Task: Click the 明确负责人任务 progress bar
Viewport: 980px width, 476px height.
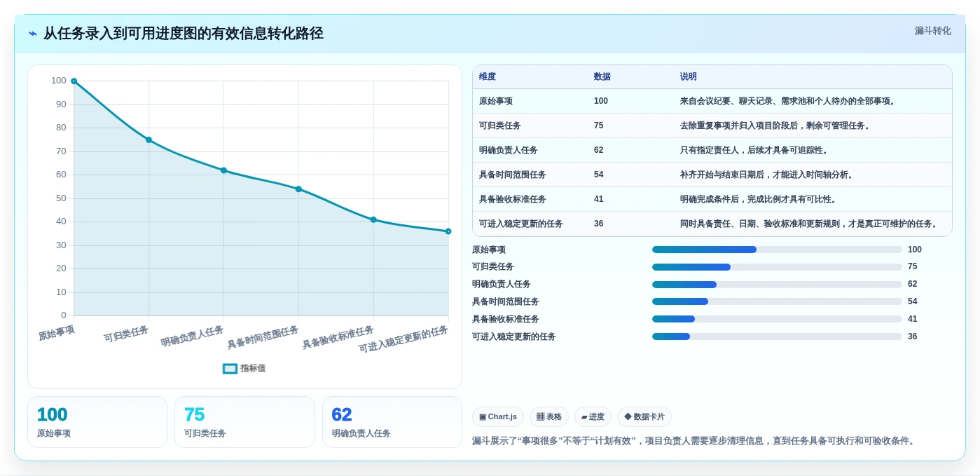Action: (x=777, y=285)
